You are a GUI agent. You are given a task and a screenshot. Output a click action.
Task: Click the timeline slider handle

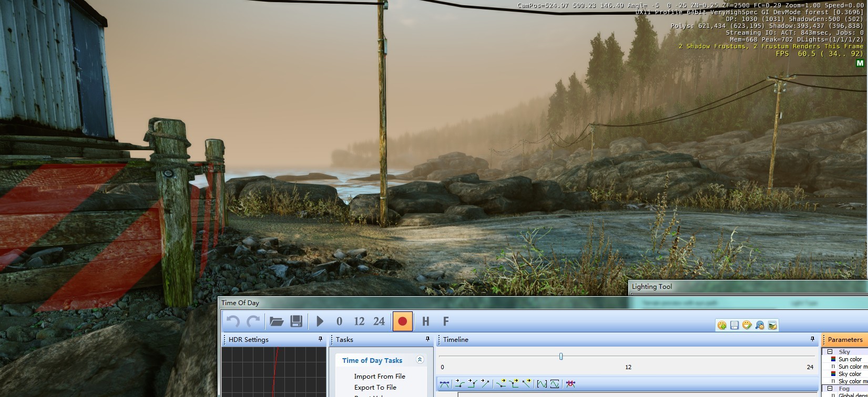click(561, 356)
